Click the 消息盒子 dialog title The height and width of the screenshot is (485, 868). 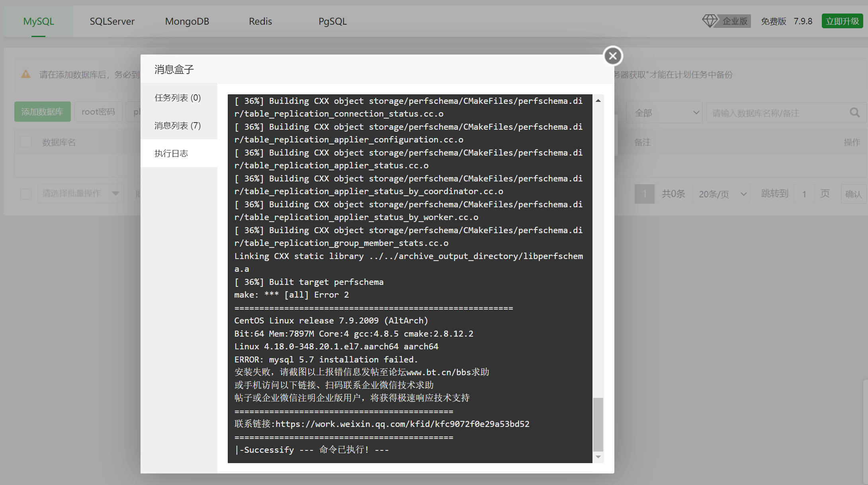(174, 69)
